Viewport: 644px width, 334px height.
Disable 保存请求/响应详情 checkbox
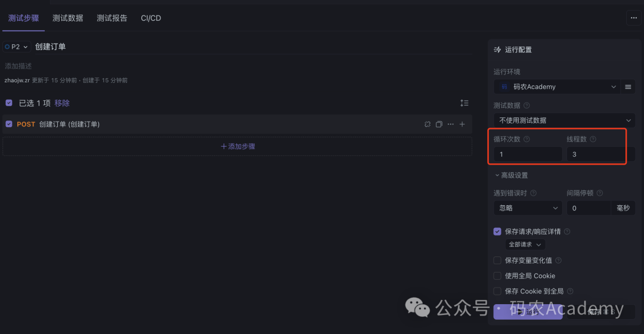[497, 231]
